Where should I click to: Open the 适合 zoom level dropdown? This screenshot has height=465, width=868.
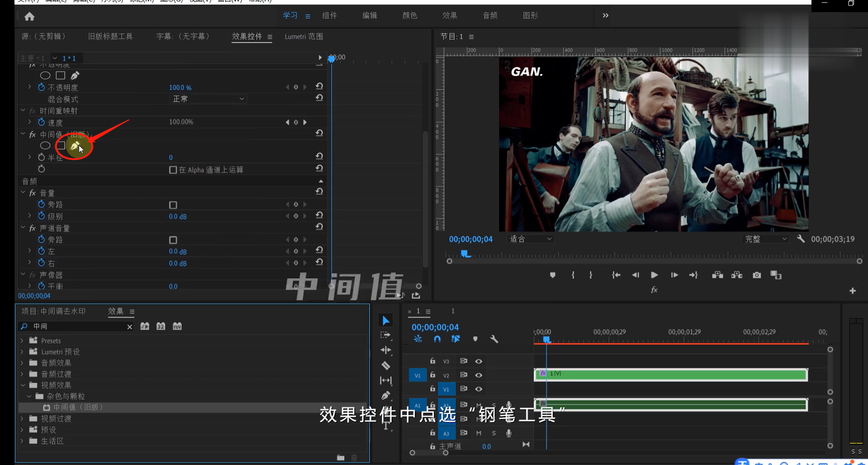(531, 239)
